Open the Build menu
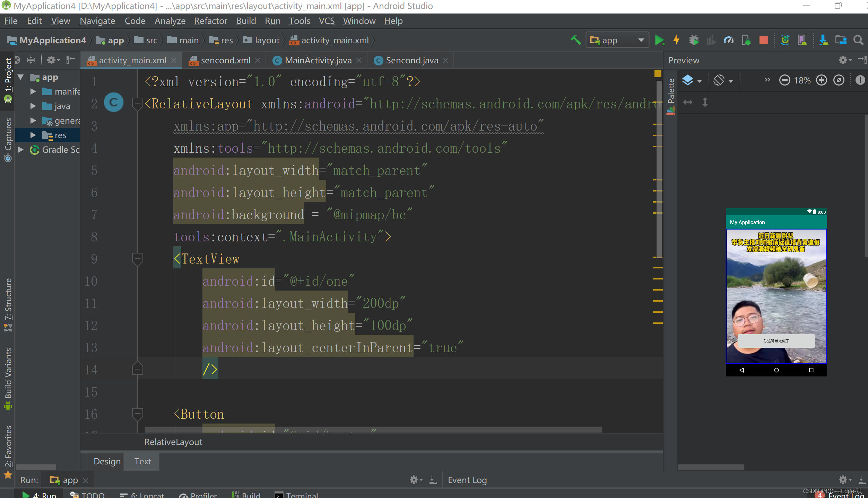Image resolution: width=868 pixels, height=498 pixels. (246, 21)
